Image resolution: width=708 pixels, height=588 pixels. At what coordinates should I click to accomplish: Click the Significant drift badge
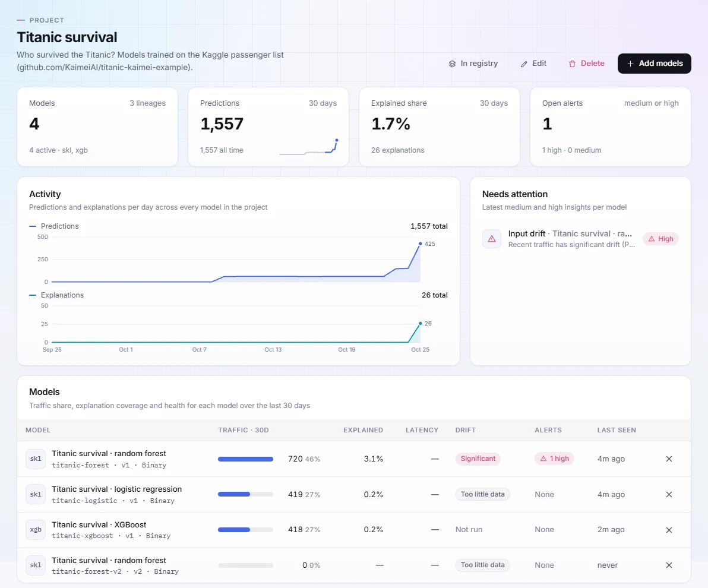pos(478,459)
